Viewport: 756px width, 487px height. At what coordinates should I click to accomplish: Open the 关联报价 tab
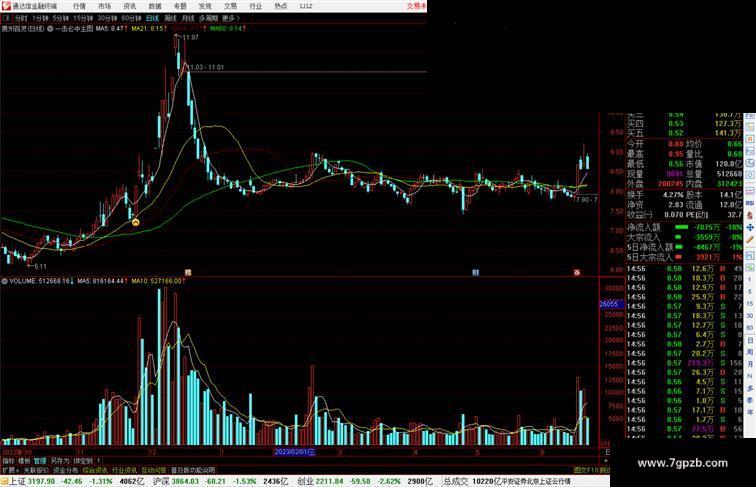click(37, 470)
